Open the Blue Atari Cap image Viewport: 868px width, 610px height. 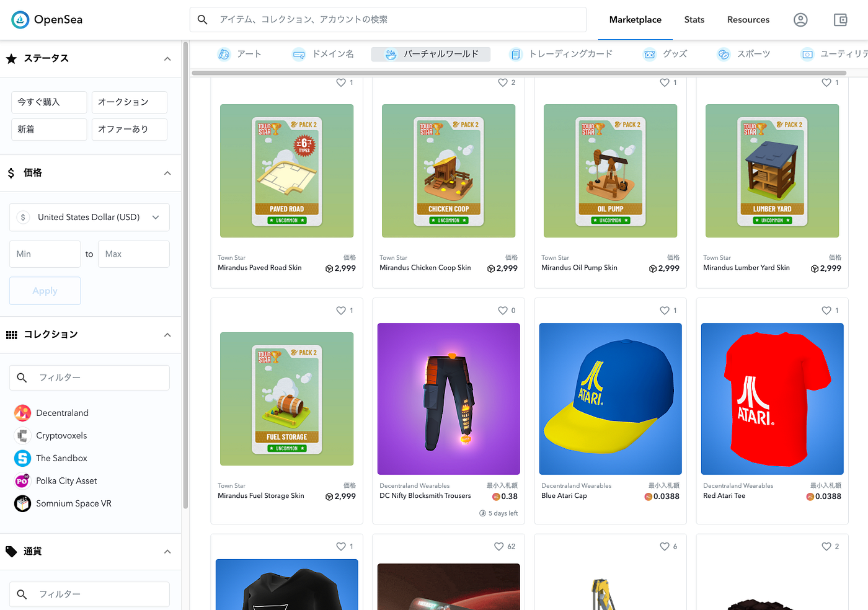point(610,399)
